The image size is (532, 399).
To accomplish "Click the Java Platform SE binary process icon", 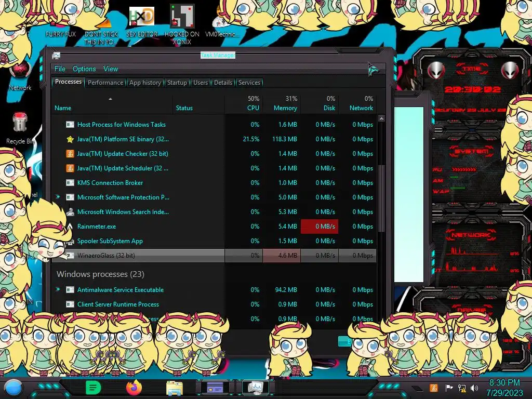I will 70,139.
